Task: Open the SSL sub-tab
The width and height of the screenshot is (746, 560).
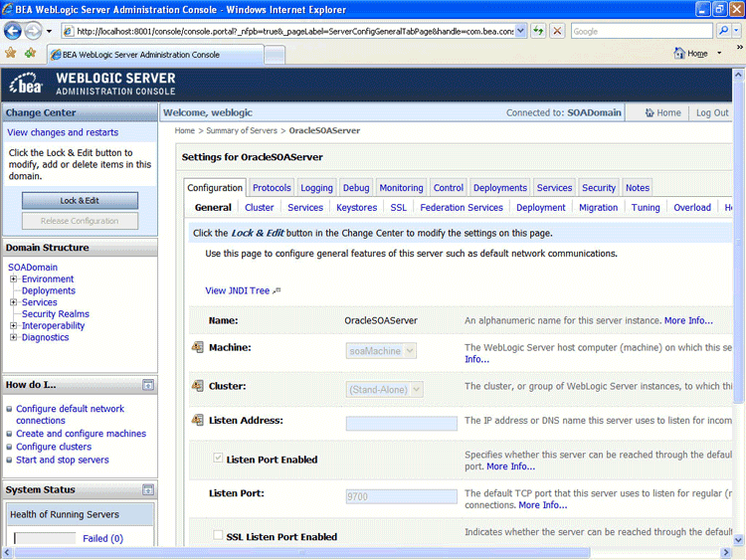Action: (x=398, y=208)
